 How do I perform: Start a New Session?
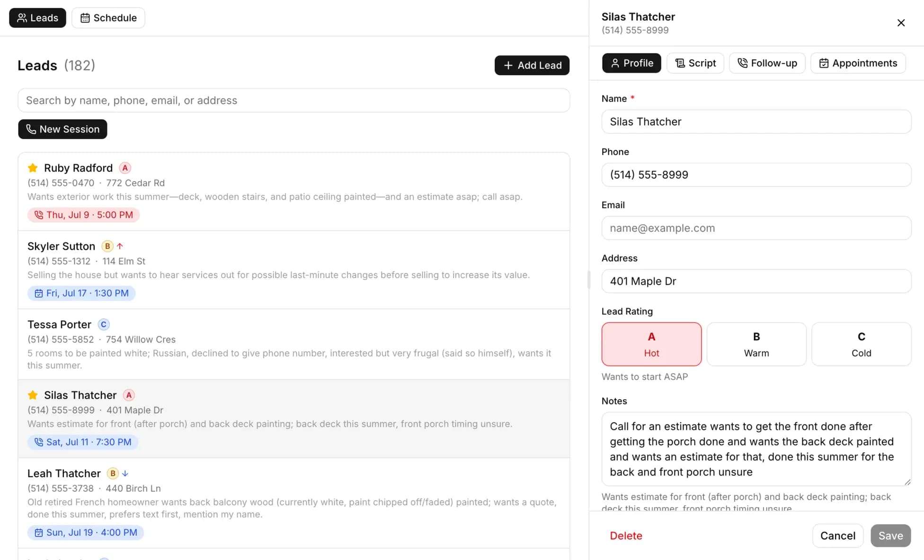tap(62, 129)
